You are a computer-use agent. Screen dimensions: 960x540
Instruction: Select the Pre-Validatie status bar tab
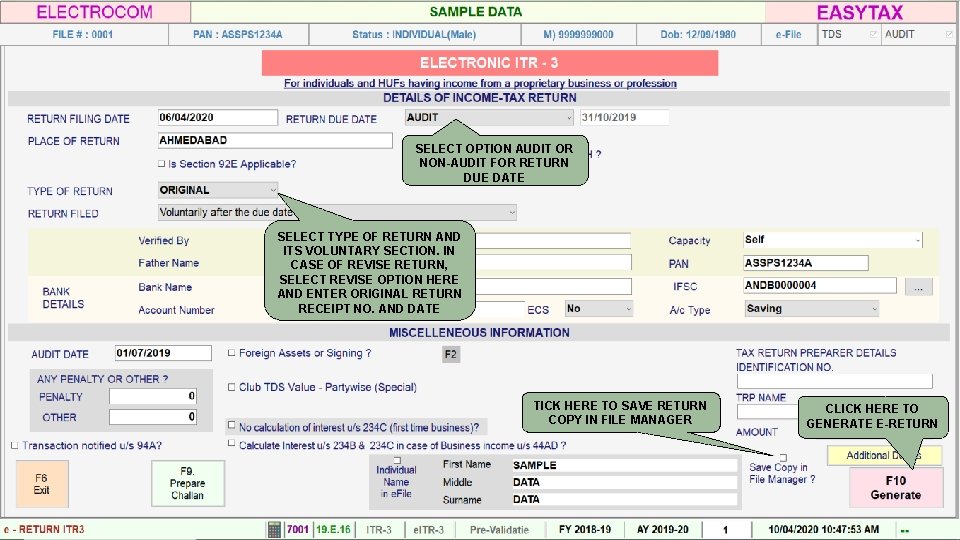tap(499, 530)
